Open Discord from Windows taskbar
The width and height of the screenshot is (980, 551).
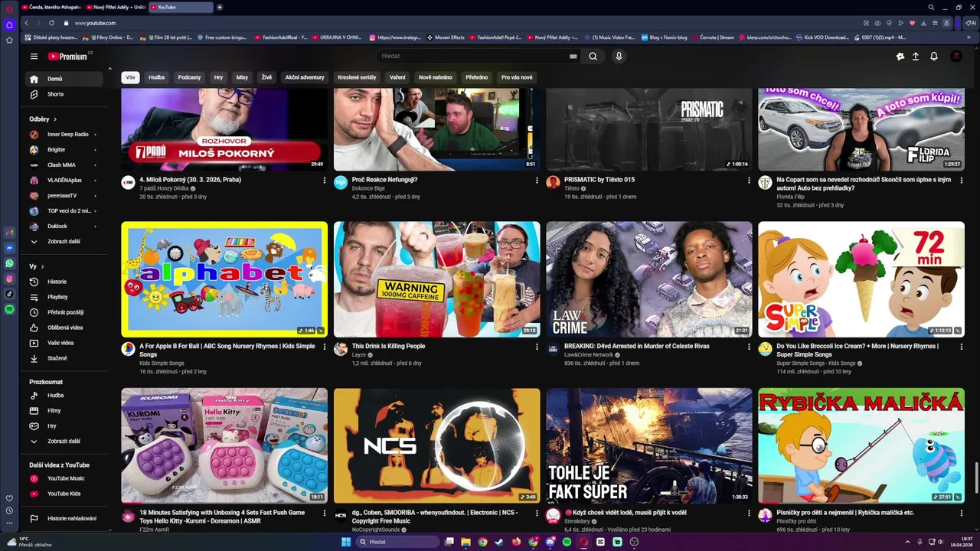pos(550,542)
